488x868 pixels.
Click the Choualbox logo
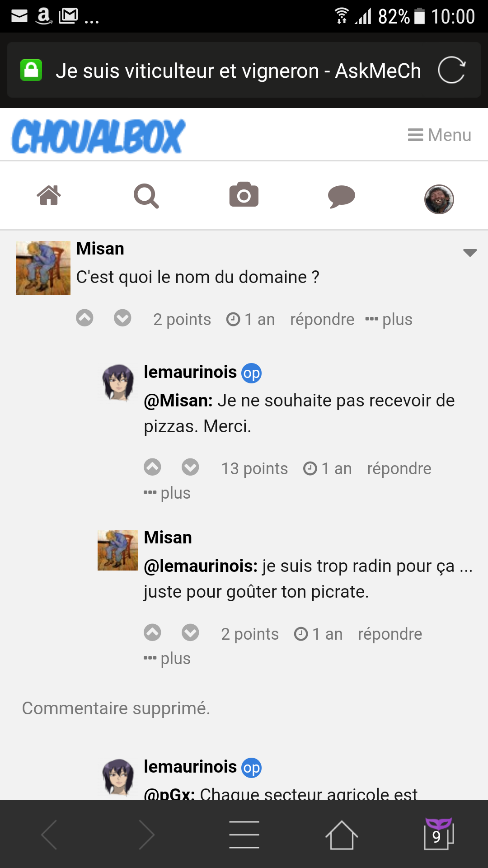[x=99, y=136]
